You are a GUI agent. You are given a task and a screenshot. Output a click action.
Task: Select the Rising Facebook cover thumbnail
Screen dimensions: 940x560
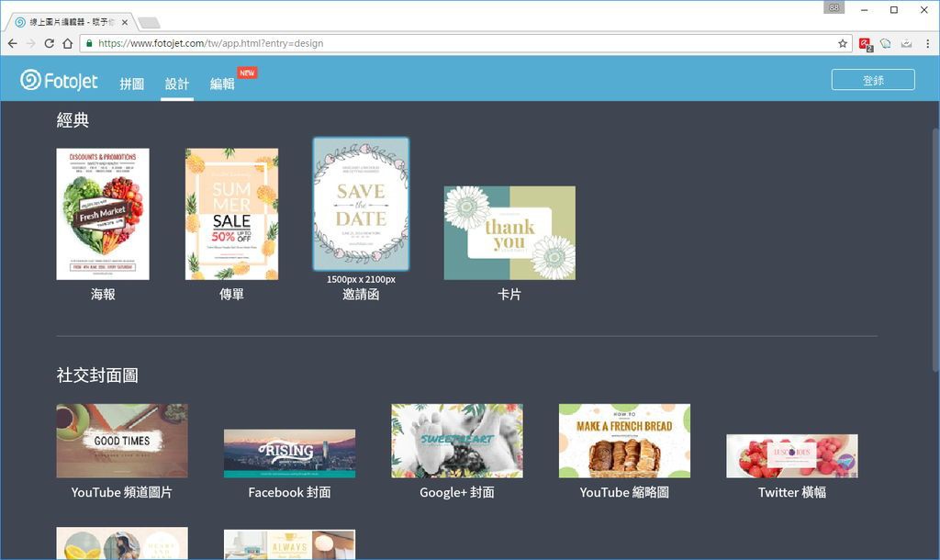(289, 454)
